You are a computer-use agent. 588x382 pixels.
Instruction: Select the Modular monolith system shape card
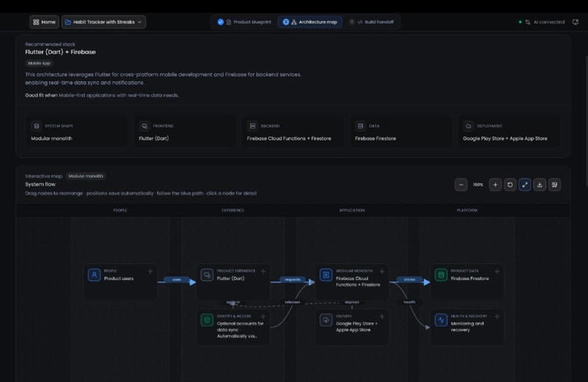click(77, 132)
